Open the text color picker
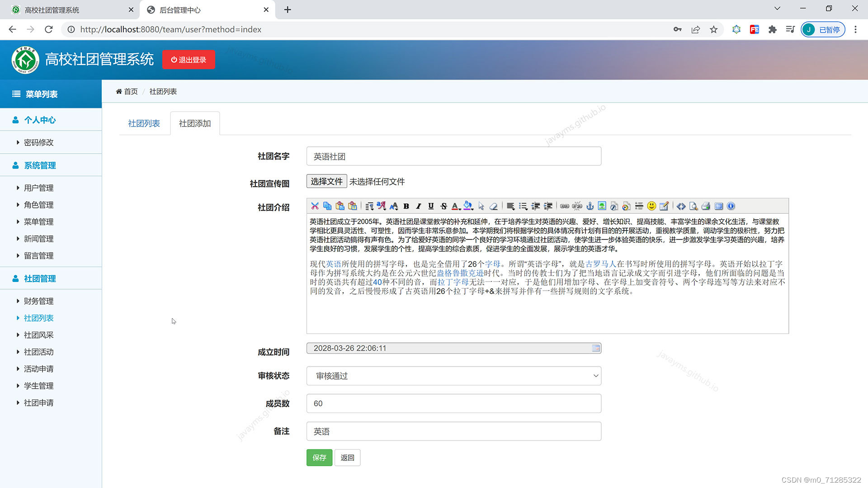 click(456, 206)
